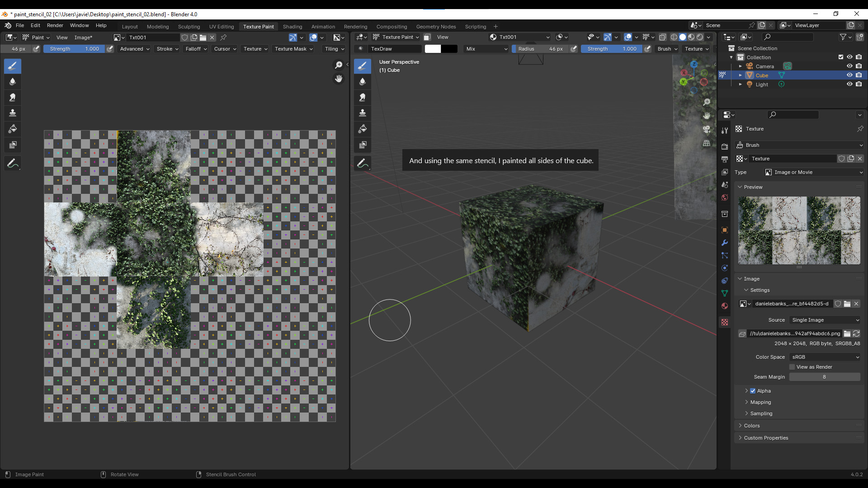This screenshot has height=488, width=868.
Task: Open the image Source dropdown
Action: click(x=825, y=320)
